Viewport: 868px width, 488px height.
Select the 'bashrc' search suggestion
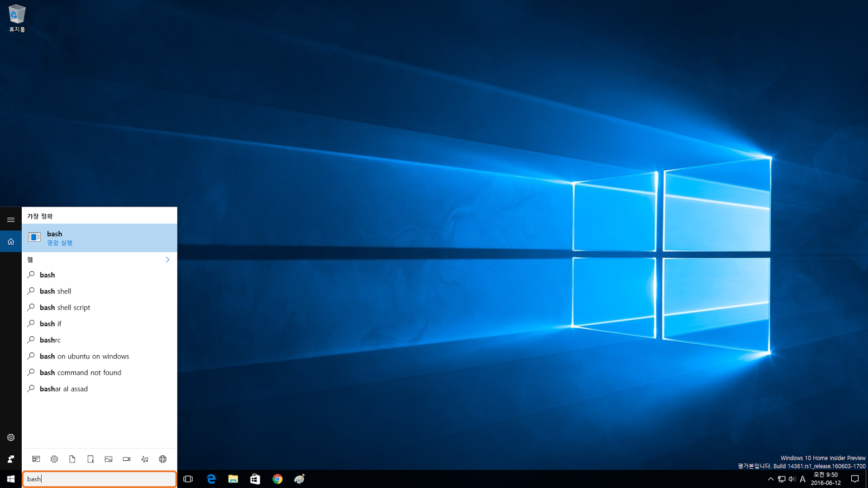[x=49, y=340]
